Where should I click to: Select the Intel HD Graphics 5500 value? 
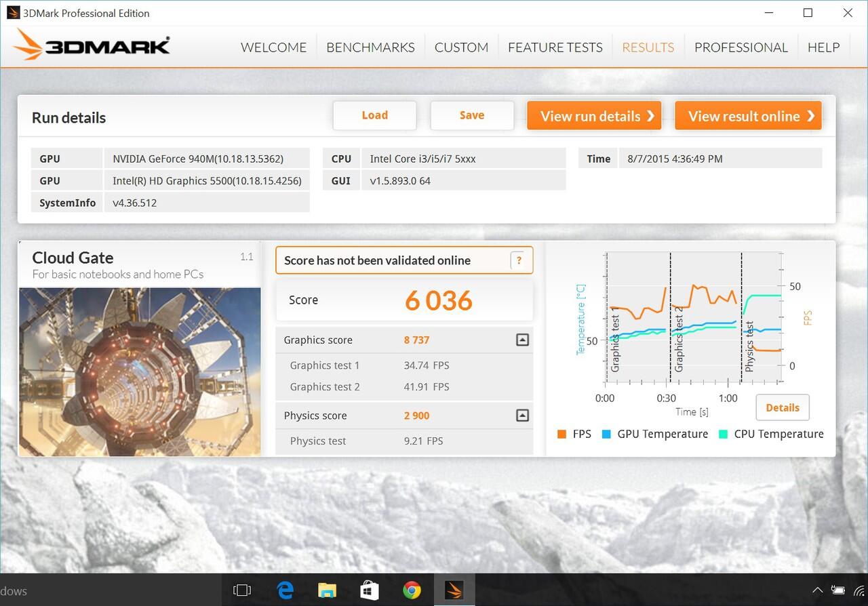(x=207, y=181)
